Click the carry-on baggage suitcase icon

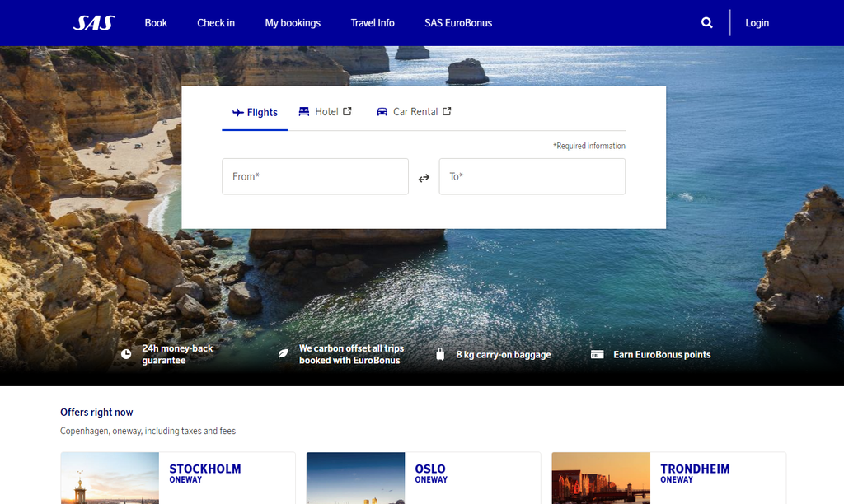coord(440,354)
